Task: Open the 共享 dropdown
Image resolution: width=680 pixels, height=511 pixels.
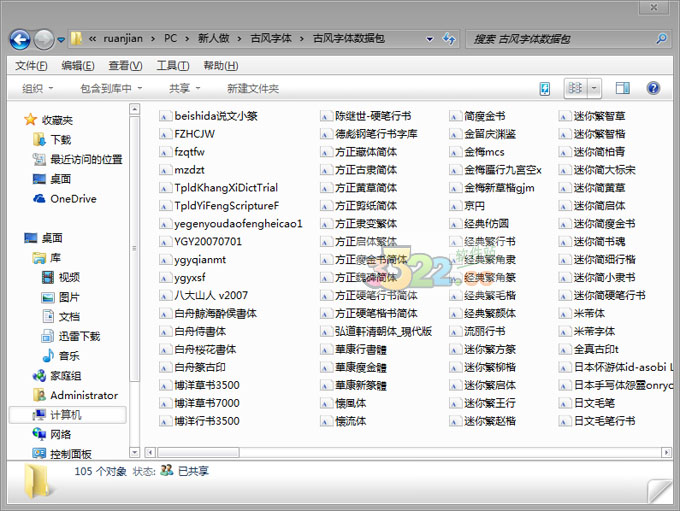Action: (x=184, y=88)
